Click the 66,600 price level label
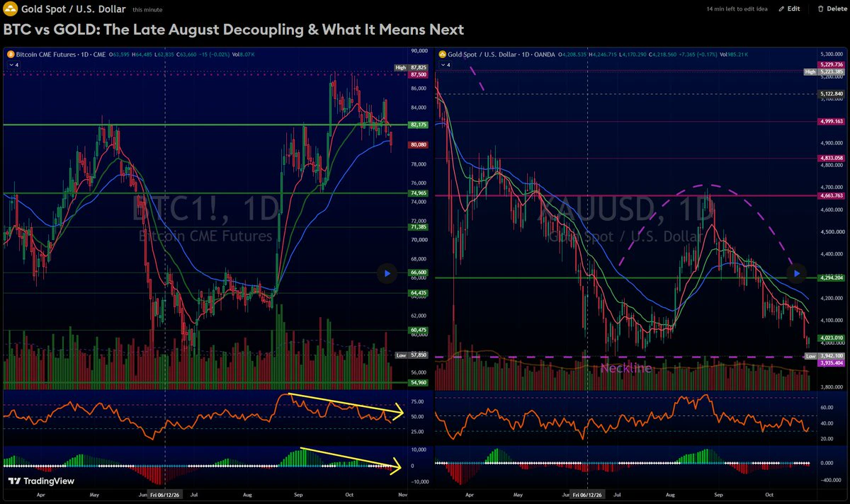The width and height of the screenshot is (850, 504). [x=418, y=273]
